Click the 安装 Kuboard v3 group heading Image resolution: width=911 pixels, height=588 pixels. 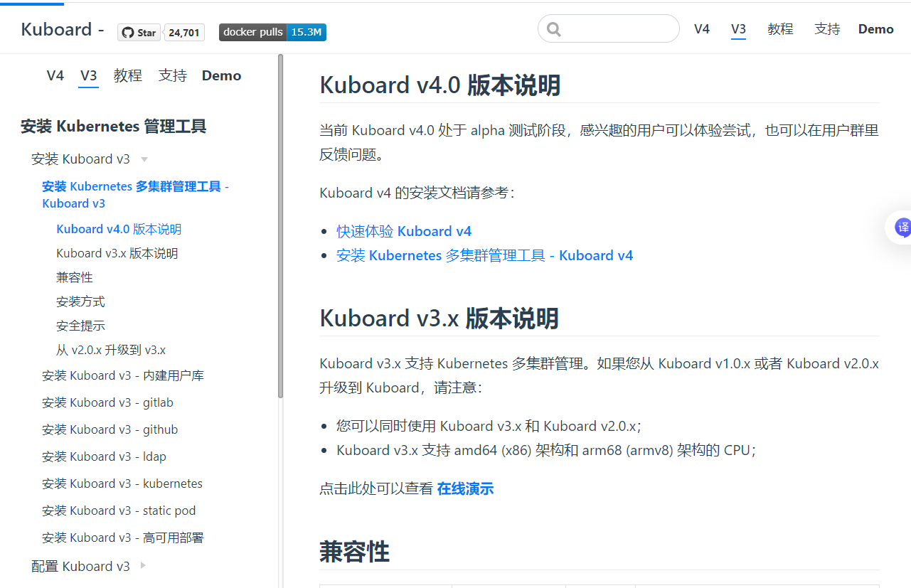pyautogui.click(x=81, y=159)
